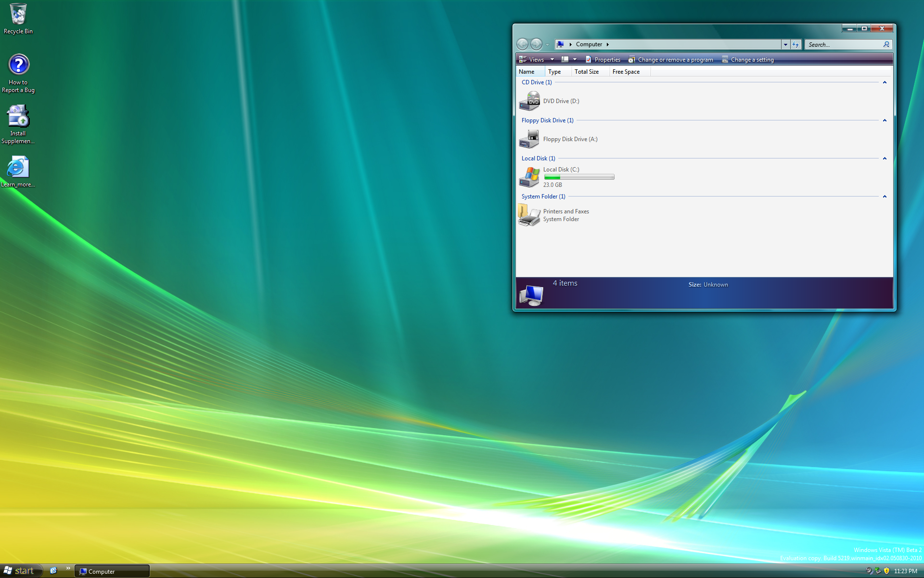Screen dimensions: 924x578
Task: Open the Views dropdown arrow
Action: coord(552,60)
